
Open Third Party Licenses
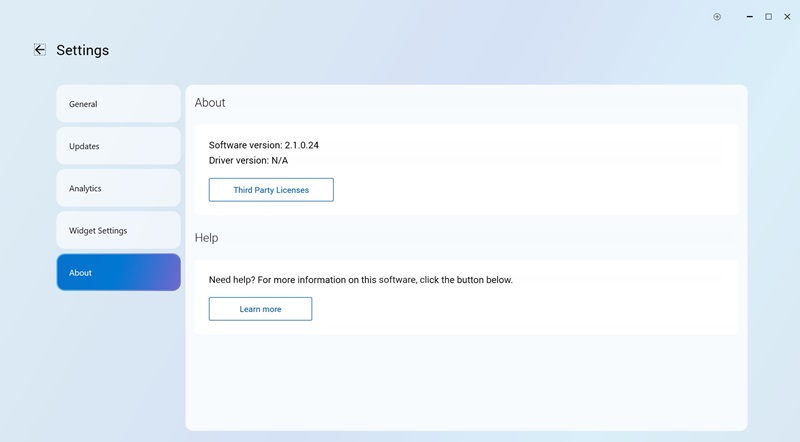271,190
